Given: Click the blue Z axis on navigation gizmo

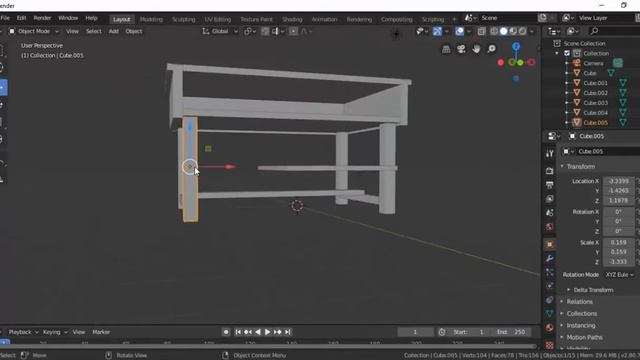Looking at the screenshot, I should 516,46.
